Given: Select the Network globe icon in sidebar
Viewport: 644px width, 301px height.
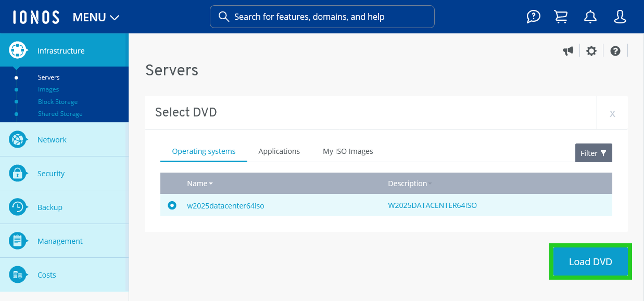Looking at the screenshot, I should click(18, 139).
